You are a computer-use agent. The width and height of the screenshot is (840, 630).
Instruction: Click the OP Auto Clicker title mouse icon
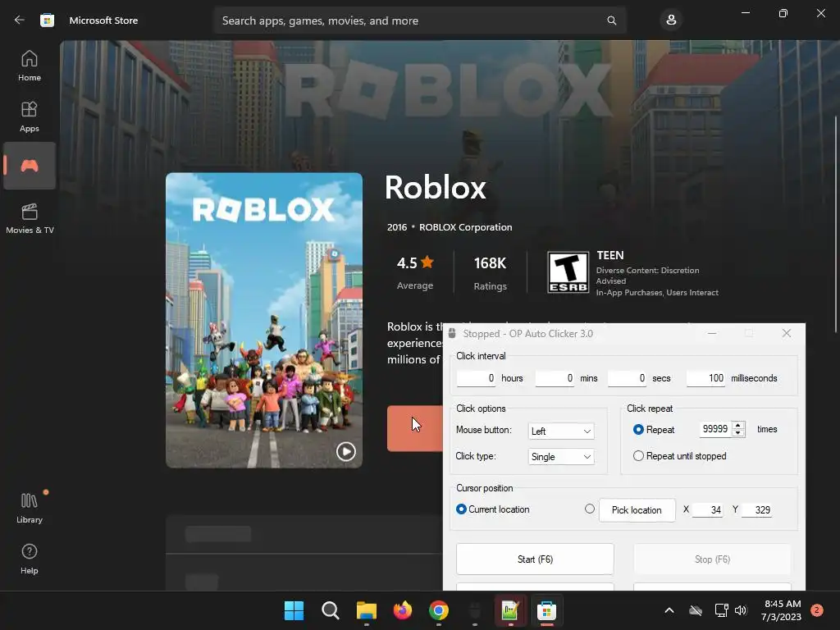tap(452, 333)
